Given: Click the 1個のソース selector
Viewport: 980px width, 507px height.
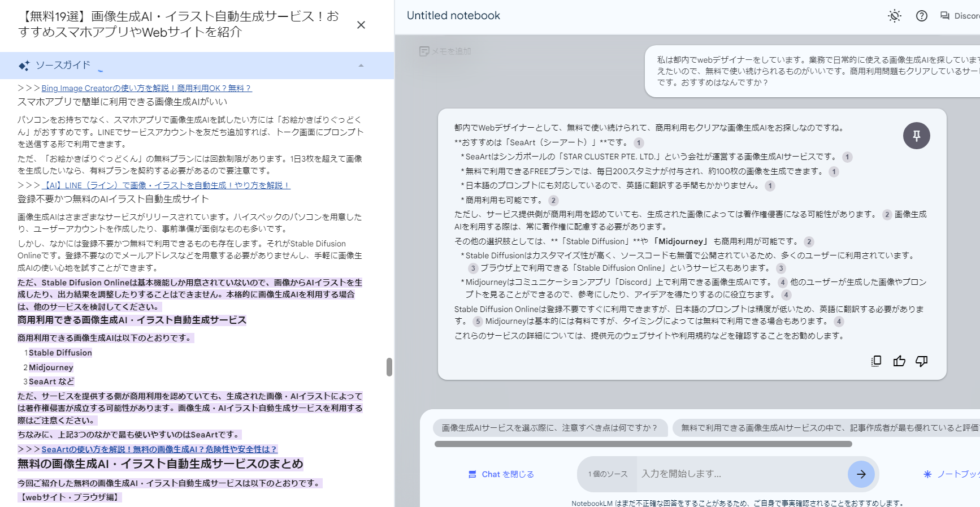Looking at the screenshot, I should coord(608,474).
